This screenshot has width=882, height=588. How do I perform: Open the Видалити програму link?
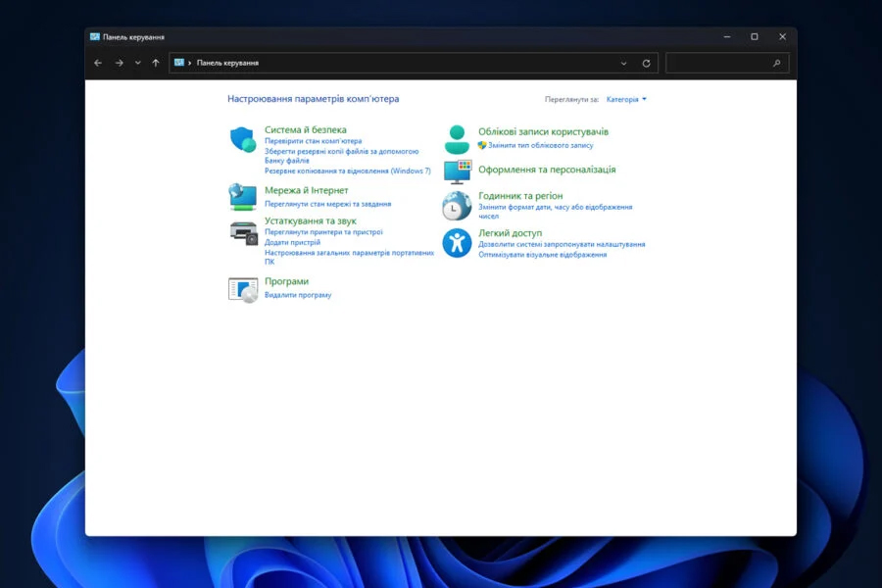point(298,295)
